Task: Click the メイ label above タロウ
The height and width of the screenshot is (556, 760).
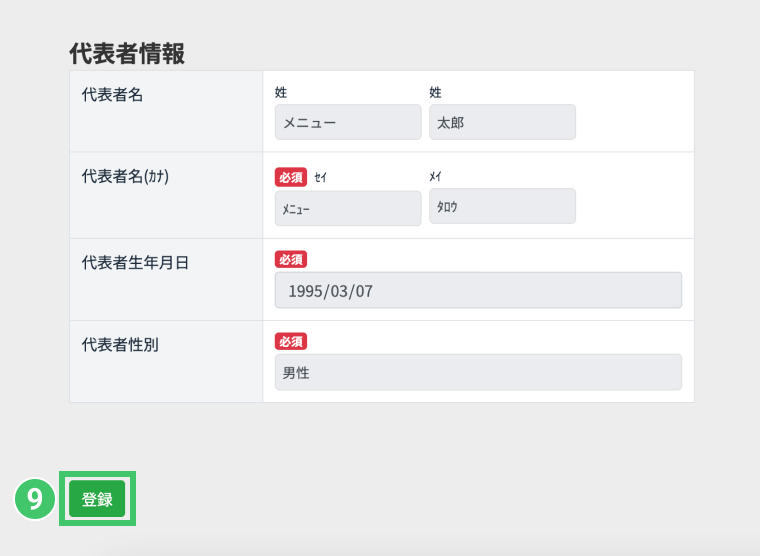Action: [435, 176]
